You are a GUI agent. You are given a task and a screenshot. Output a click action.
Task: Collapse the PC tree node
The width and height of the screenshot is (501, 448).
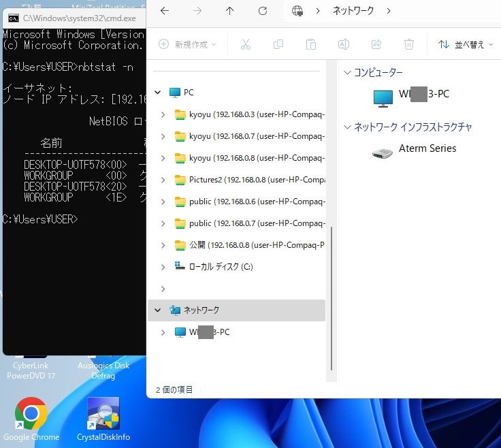point(158,93)
